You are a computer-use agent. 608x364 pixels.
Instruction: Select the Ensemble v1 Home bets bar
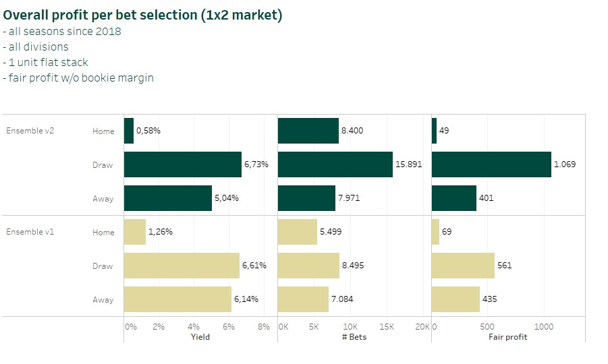click(298, 232)
